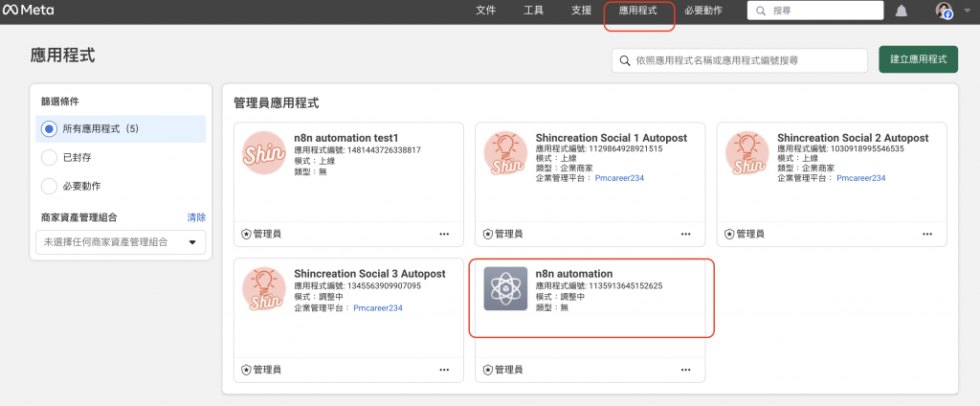Click the 建立應用程式 button

click(919, 59)
